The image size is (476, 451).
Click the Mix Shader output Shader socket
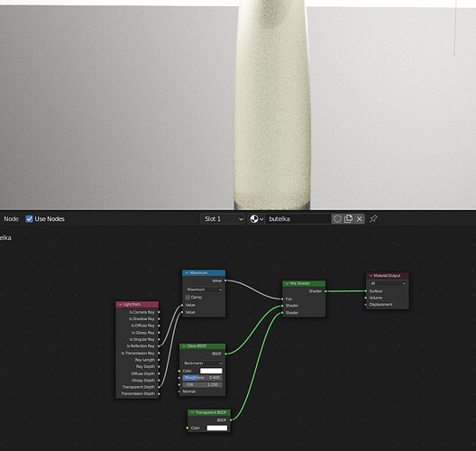325,291
